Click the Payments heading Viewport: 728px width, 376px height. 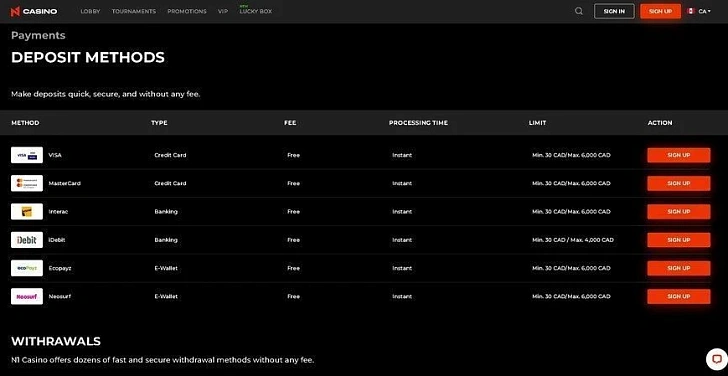(x=38, y=36)
